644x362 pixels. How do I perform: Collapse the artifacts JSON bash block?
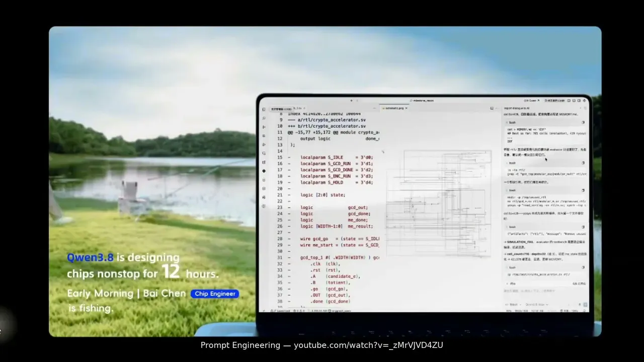506,227
